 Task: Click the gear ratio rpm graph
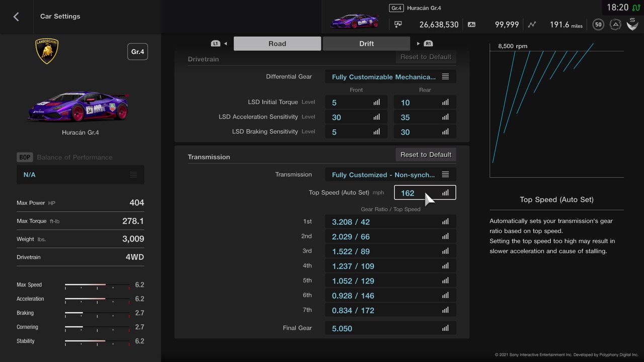(556, 110)
